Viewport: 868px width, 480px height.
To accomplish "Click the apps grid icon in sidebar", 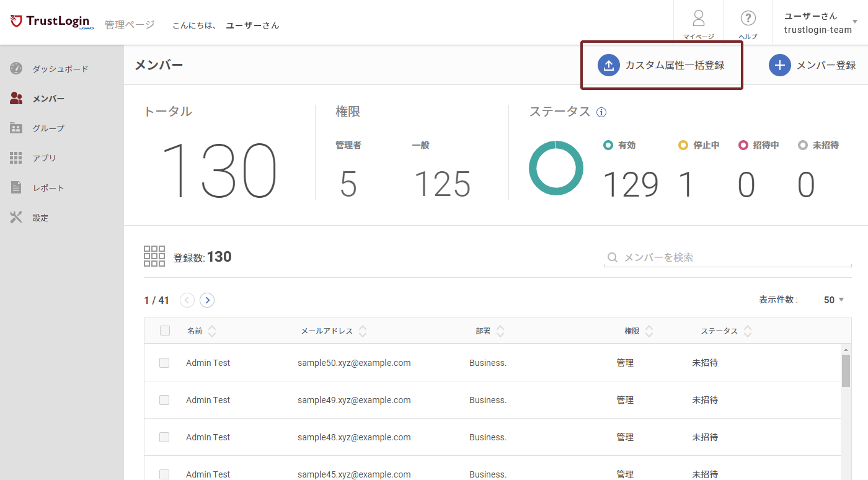I will pos(16,158).
